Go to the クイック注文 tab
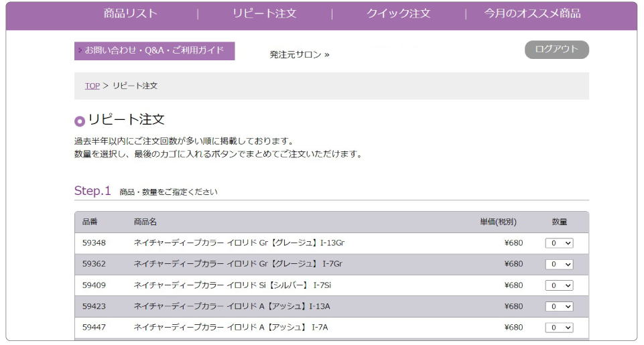The height and width of the screenshot is (345, 644). [398, 13]
